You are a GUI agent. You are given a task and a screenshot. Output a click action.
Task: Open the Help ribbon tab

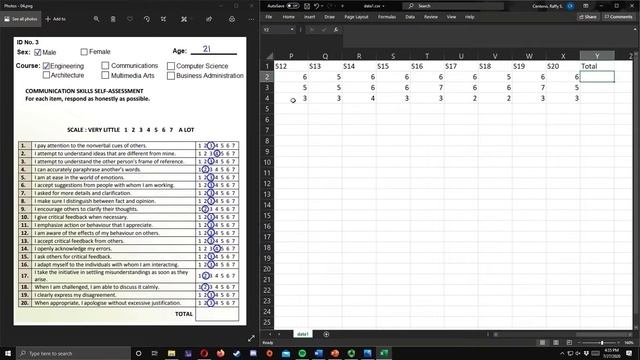coord(469,17)
